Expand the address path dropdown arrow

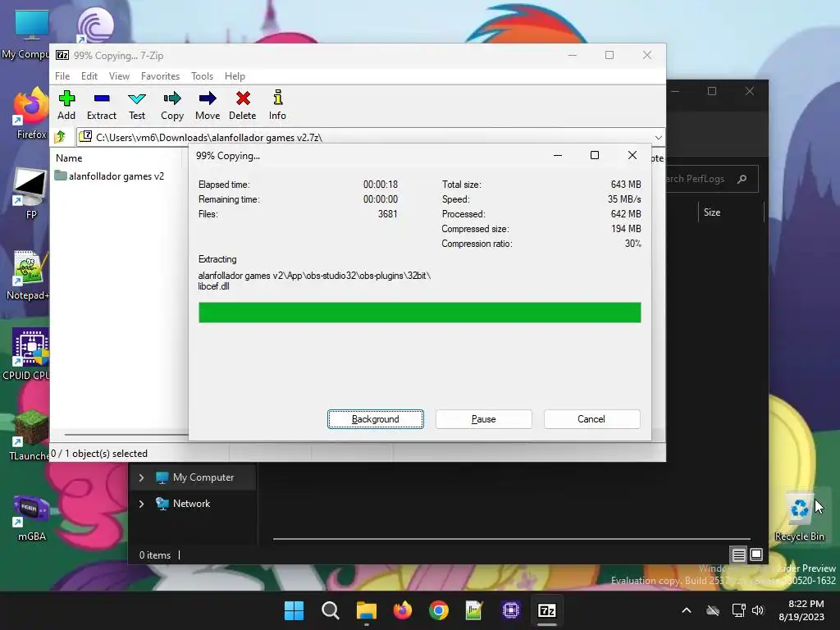pos(659,138)
